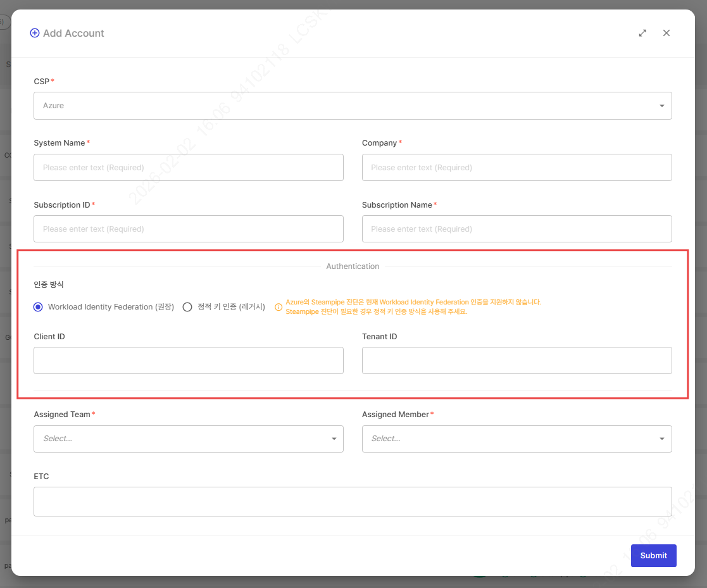The width and height of the screenshot is (707, 588).
Task: Click into the Subscription ID field
Action: (x=188, y=229)
